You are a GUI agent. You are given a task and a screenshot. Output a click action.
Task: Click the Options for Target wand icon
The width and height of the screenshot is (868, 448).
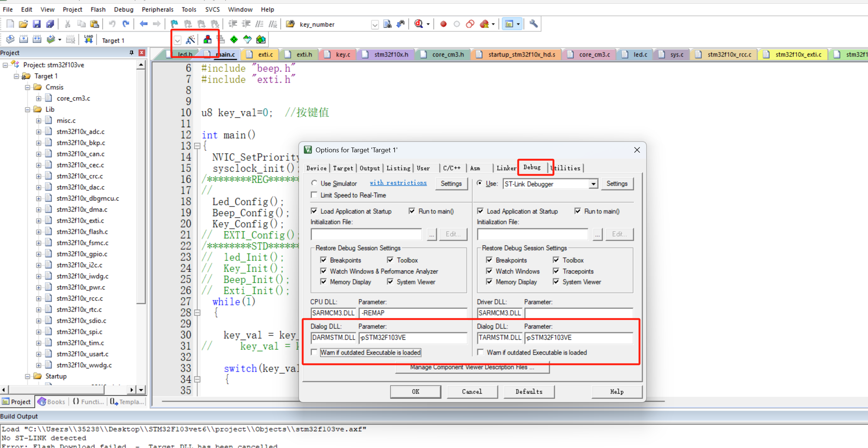point(190,40)
